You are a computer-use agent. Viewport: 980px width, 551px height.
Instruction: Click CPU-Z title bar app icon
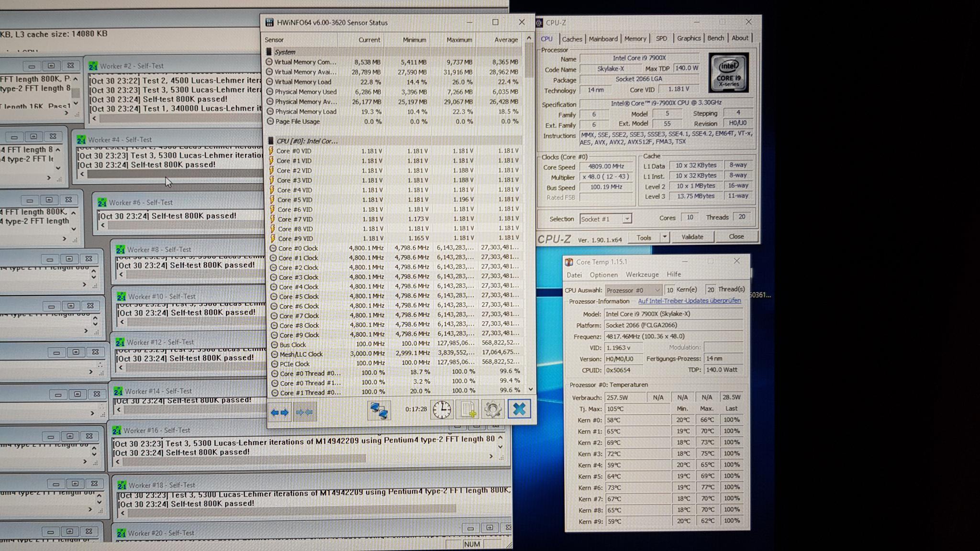click(539, 22)
